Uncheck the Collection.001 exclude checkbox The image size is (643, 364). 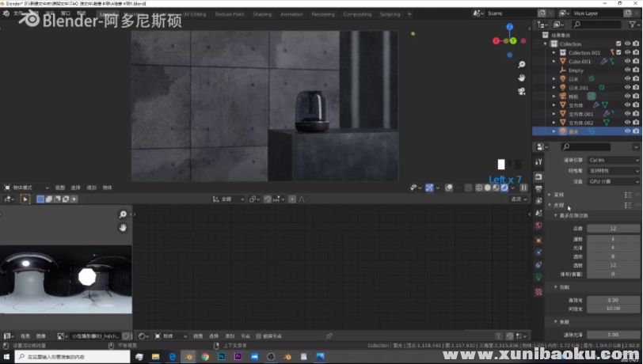click(618, 52)
